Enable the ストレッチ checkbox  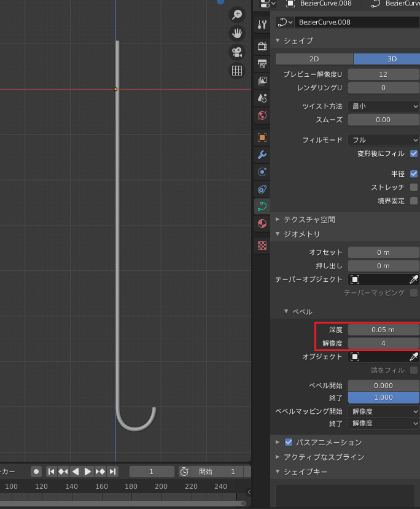(413, 187)
